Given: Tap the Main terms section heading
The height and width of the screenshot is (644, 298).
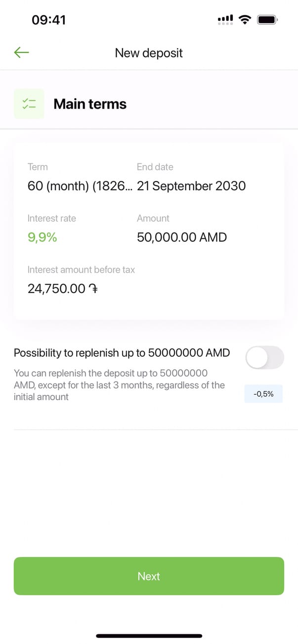Looking at the screenshot, I should coord(90,104).
